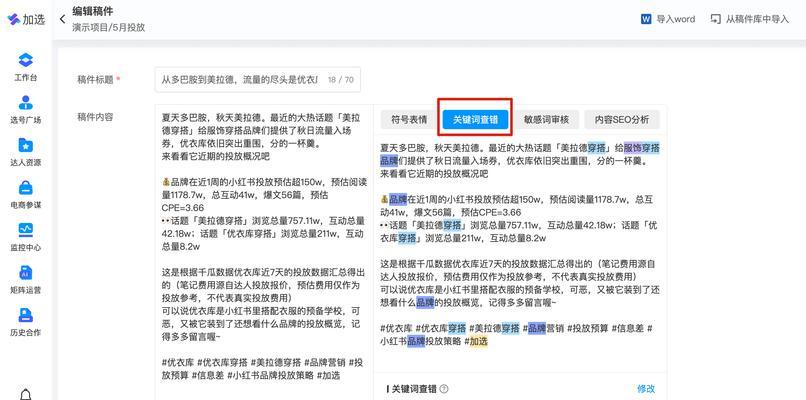Click 修改 link in 关键词查错 section

pos(646,389)
